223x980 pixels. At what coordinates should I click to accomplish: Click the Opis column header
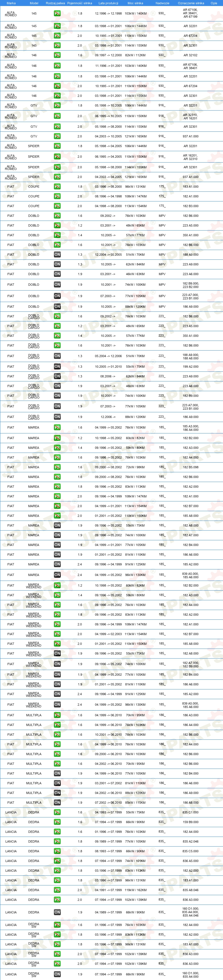pos(214,3)
